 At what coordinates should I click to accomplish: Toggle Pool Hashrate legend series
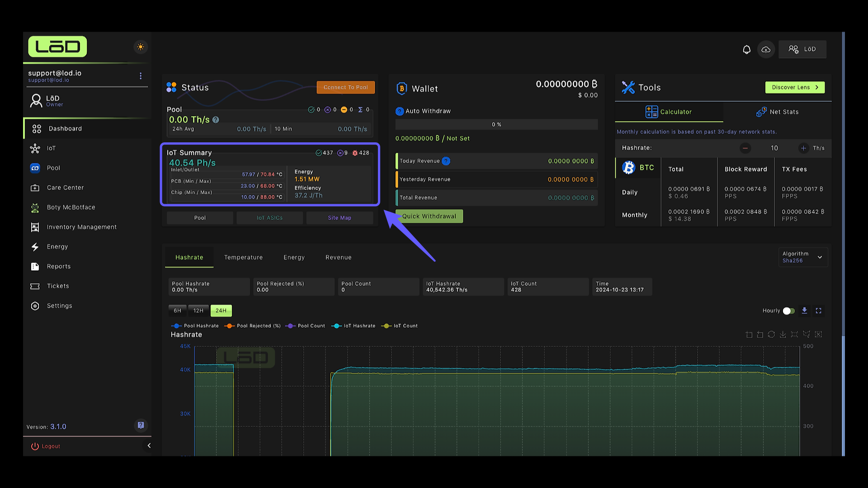(x=195, y=326)
